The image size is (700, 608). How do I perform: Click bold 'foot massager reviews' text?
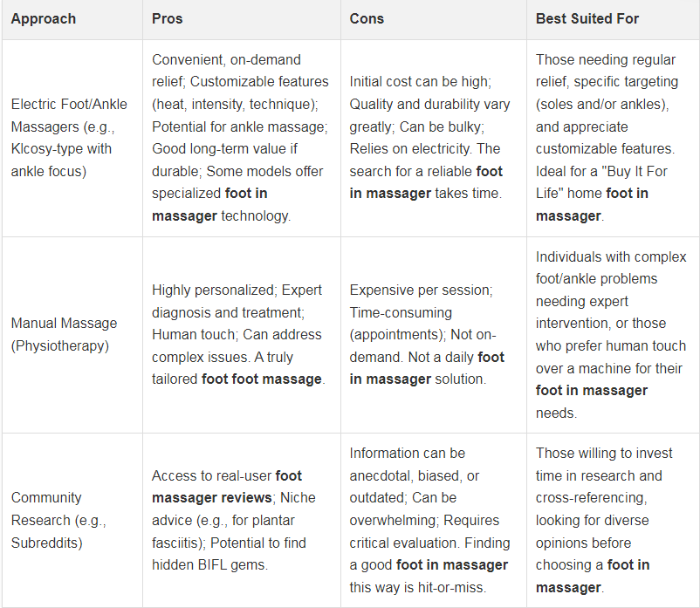pyautogui.click(x=227, y=487)
